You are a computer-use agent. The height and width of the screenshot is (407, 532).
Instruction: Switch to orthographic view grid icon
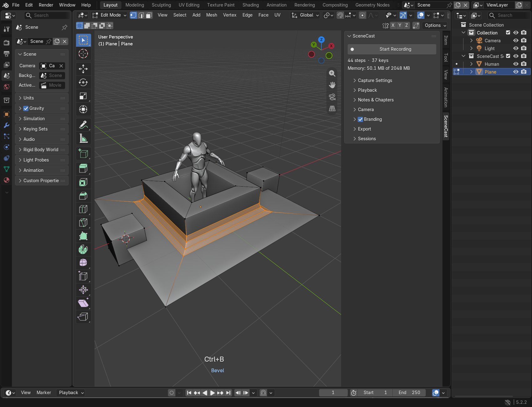[332, 108]
